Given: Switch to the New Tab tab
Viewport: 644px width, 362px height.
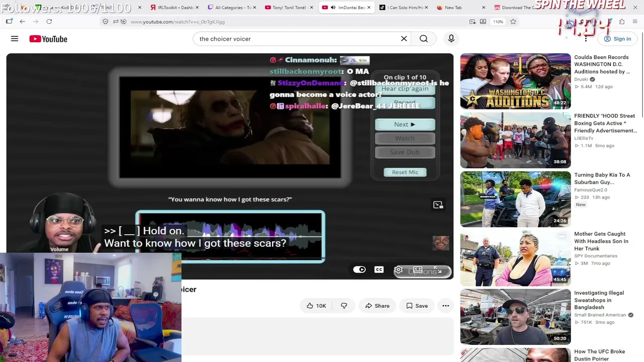Looking at the screenshot, I should click(x=461, y=8).
